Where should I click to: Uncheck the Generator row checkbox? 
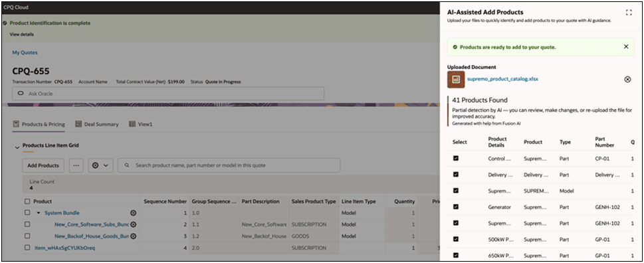456,207
